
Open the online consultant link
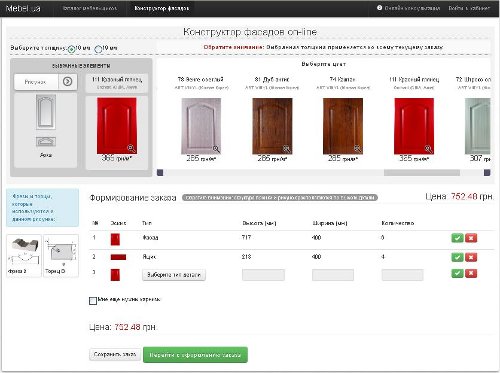click(x=408, y=8)
